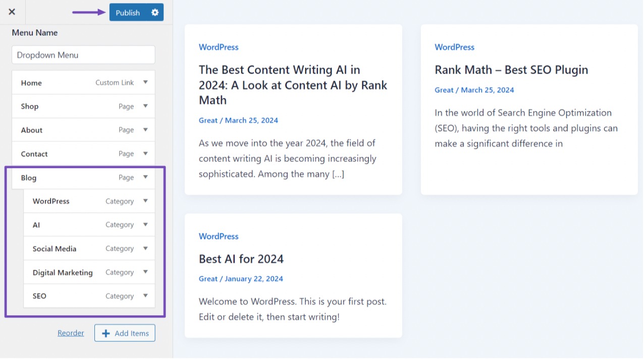Click 'Great / March 25, 2024' under Content Writing post
Screen dimensions: 644x359
pos(238,120)
